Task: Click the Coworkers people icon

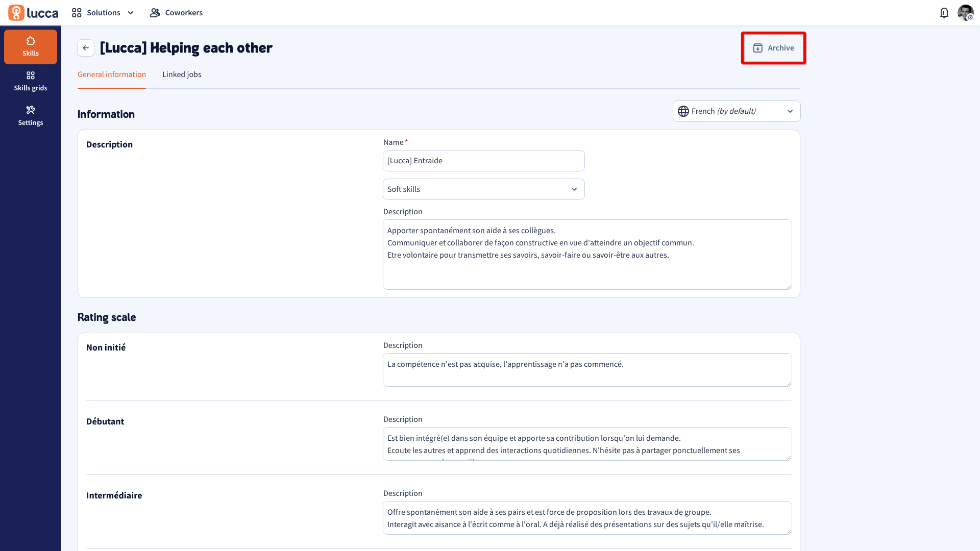Action: pyautogui.click(x=155, y=13)
